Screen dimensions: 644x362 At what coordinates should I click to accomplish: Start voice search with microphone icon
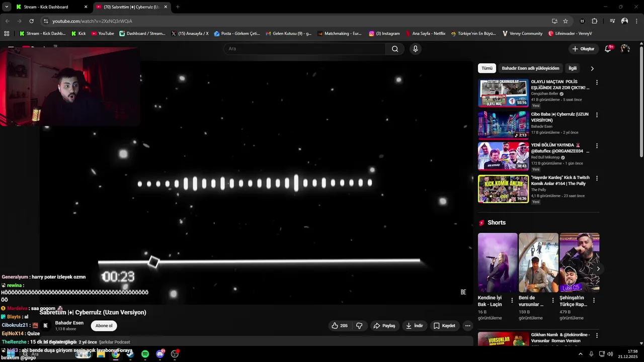[x=415, y=49]
